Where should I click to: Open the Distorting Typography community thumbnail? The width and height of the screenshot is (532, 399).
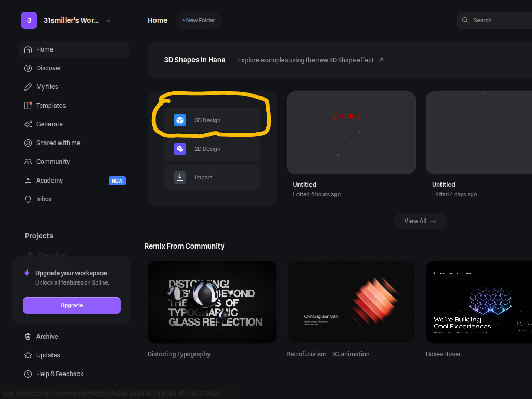coord(212,302)
